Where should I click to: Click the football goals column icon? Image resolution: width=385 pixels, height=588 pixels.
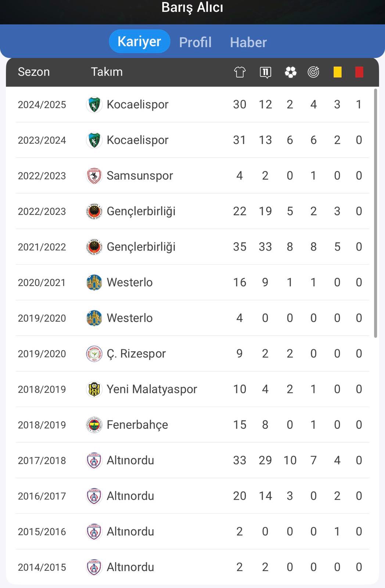click(x=290, y=72)
